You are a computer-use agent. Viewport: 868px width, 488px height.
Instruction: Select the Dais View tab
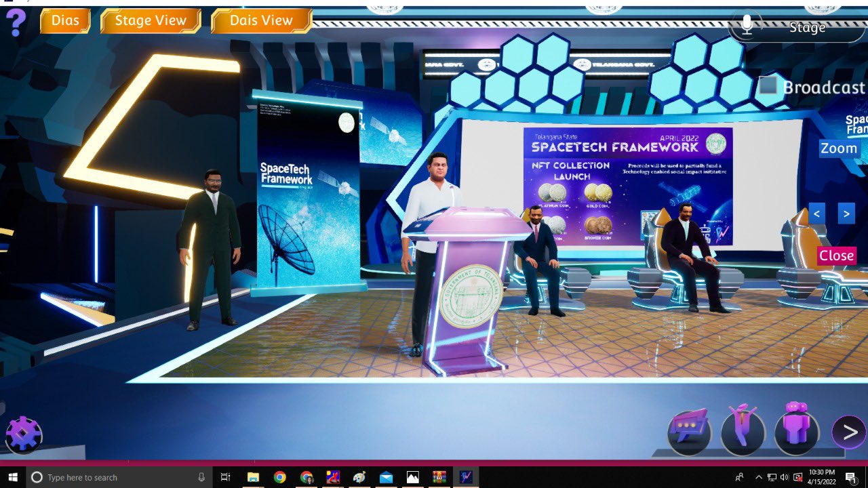261,20
